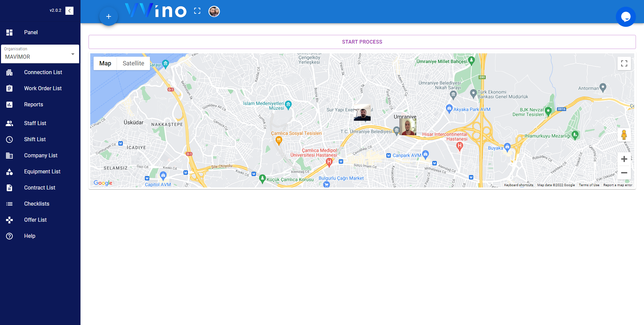Click the blue plus action button
Image resolution: width=644 pixels, height=325 pixels.
[108, 16]
